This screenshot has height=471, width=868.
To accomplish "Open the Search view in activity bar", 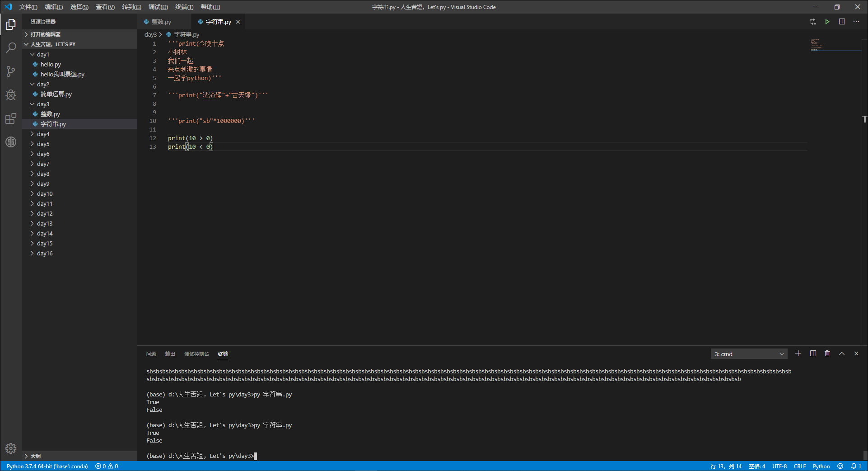I will tap(11, 47).
